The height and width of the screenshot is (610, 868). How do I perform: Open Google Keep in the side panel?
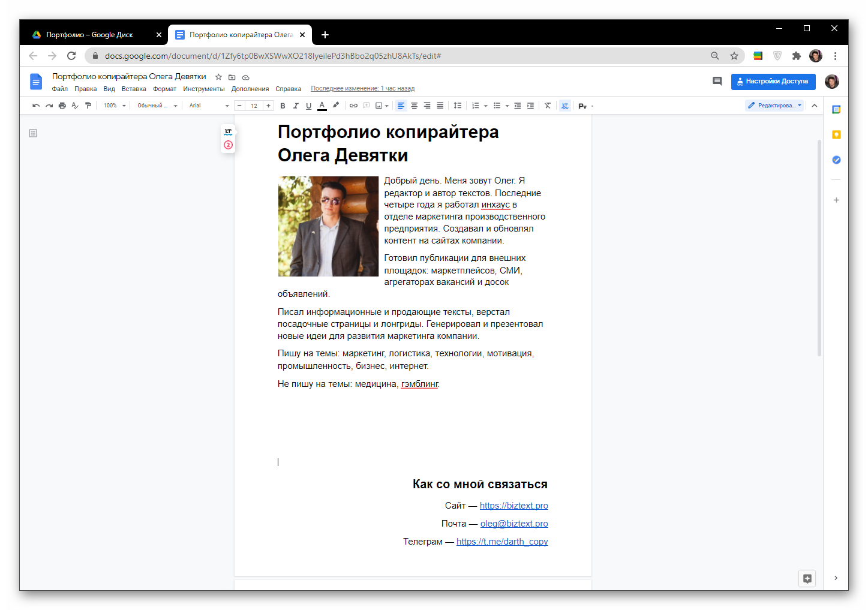(836, 135)
